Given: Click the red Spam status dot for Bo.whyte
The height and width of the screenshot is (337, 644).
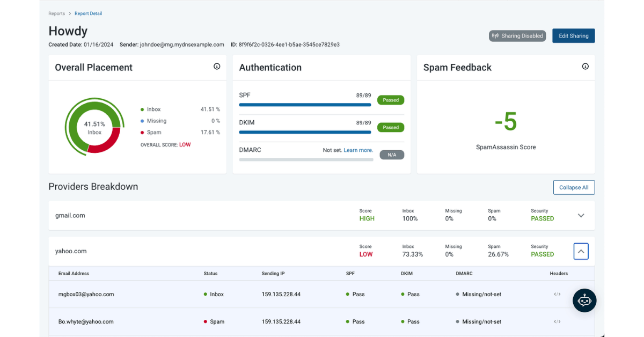Looking at the screenshot, I should coord(206,321).
